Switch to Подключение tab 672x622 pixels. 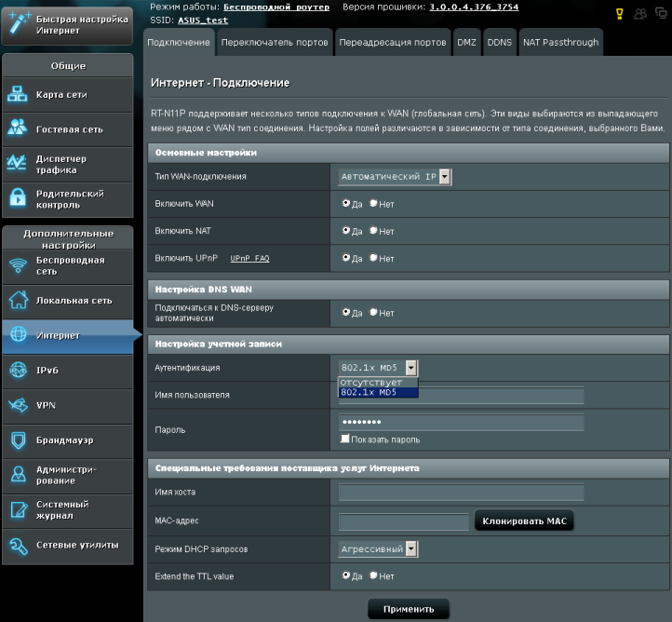179,43
